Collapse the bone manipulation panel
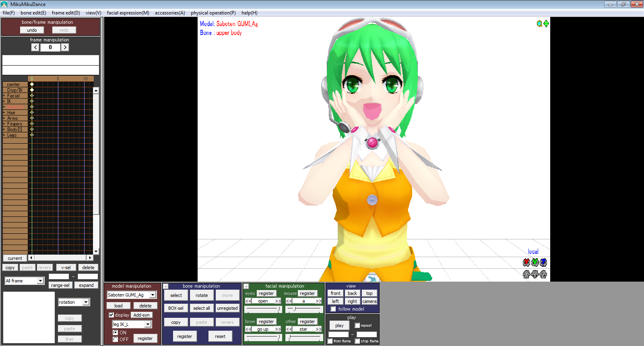 [165, 286]
